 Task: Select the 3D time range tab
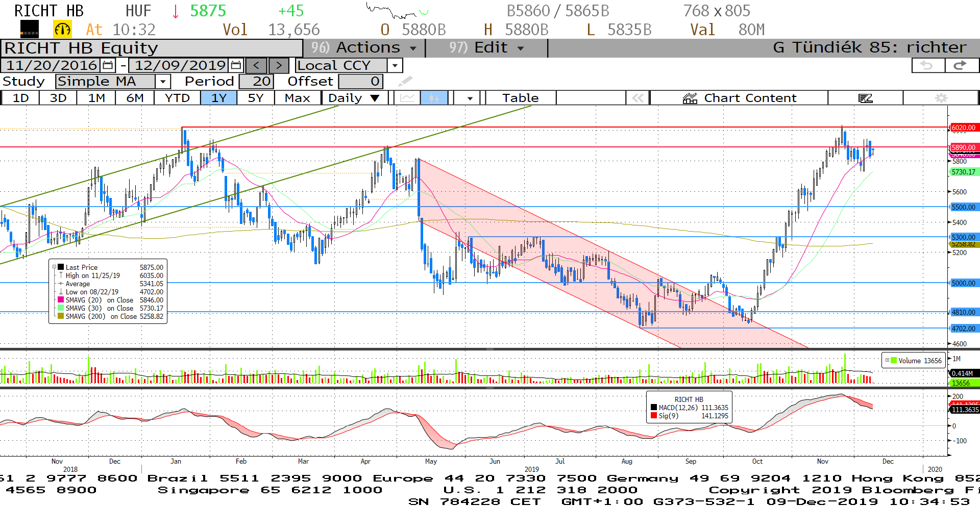pyautogui.click(x=58, y=98)
